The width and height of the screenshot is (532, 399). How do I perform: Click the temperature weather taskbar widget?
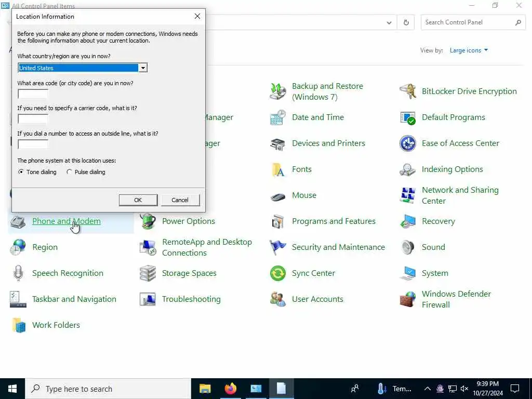(x=394, y=389)
